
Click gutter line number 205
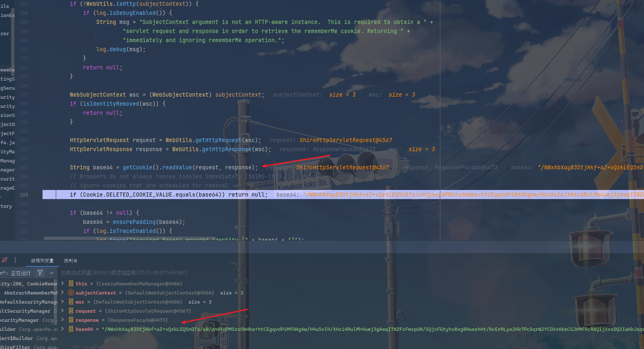24,168
